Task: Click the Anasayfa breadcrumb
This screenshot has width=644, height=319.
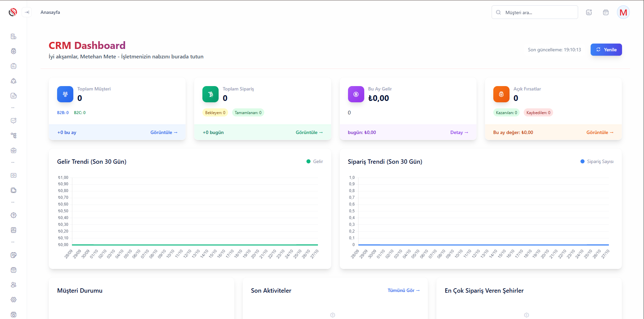Action: 50,12
